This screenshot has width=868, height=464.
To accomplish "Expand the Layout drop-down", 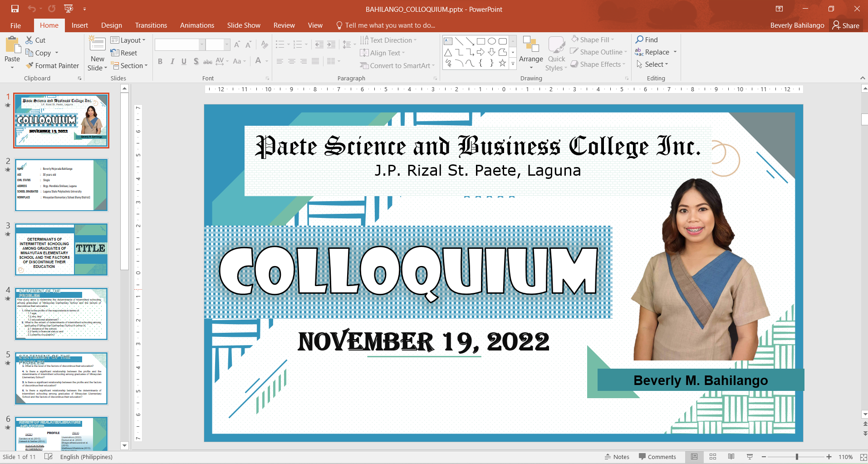I will 128,40.
